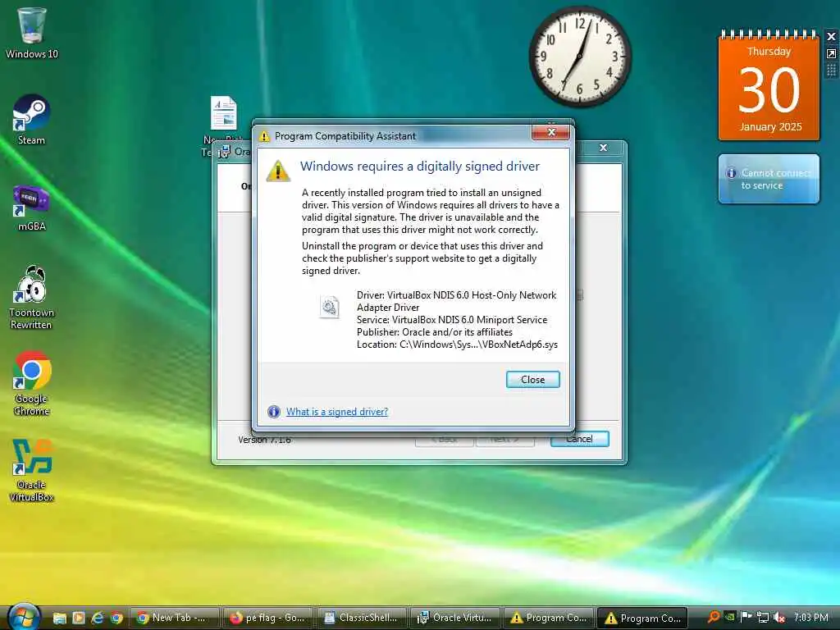The width and height of the screenshot is (840, 630).
Task: Select the text document icon on the desktop
Action: 223,113
